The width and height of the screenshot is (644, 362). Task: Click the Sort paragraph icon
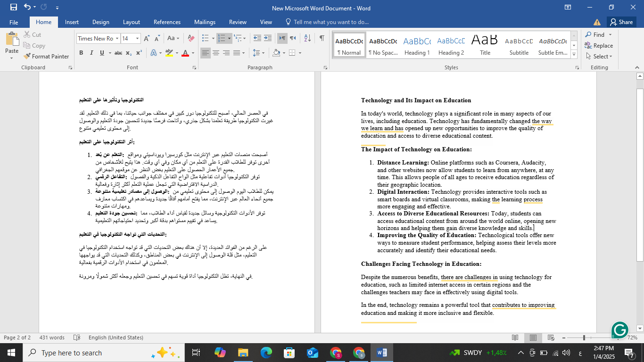click(x=307, y=39)
